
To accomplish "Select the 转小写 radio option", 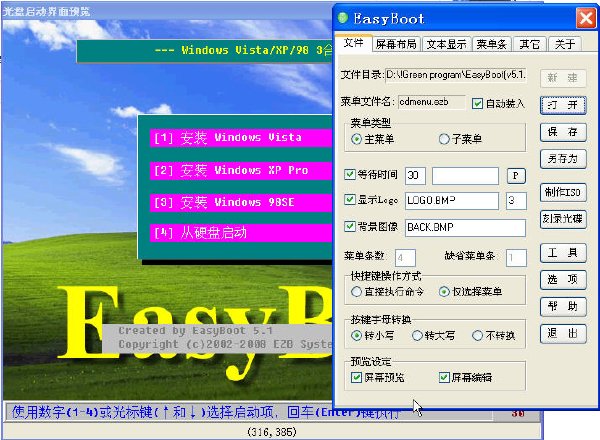I will click(356, 336).
